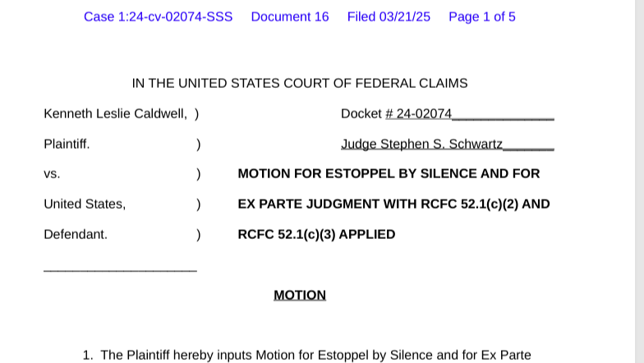The height and width of the screenshot is (363, 644).
Task: Click the Page 1 of 5 indicator
Action: [x=481, y=16]
